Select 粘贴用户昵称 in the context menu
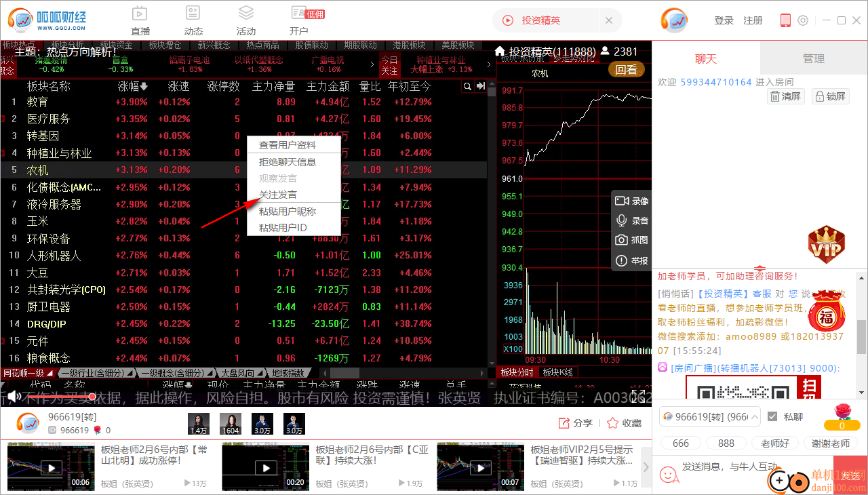This screenshot has height=495, width=868. point(288,212)
